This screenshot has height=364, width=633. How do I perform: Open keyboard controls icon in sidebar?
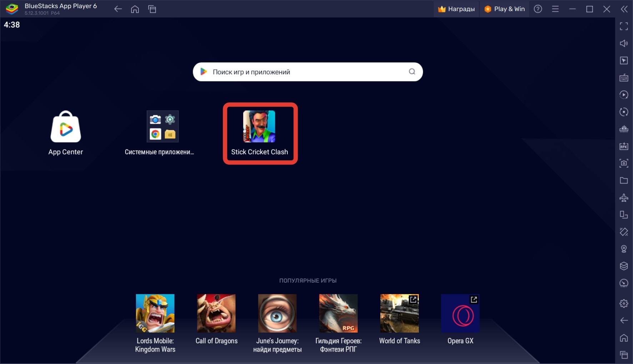[x=624, y=77]
